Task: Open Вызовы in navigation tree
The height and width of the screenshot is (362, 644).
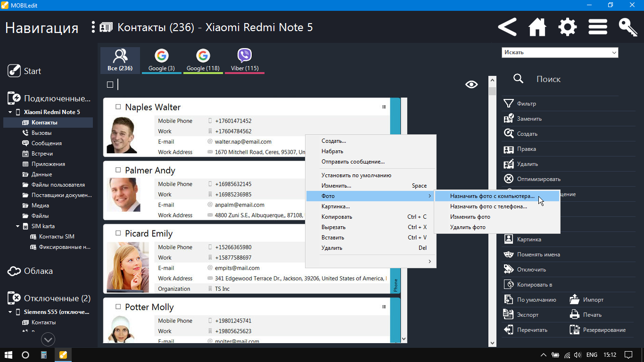Action: pos(41,133)
